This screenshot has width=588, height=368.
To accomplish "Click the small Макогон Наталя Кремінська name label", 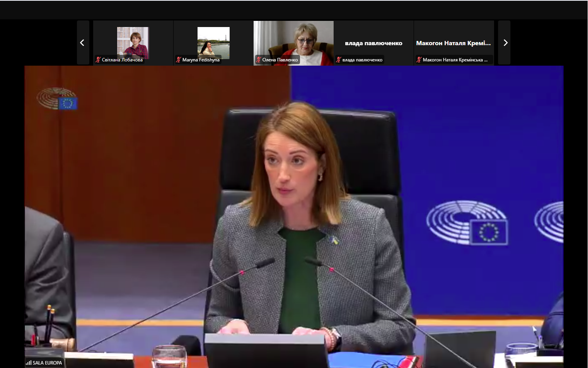I will pyautogui.click(x=455, y=60).
